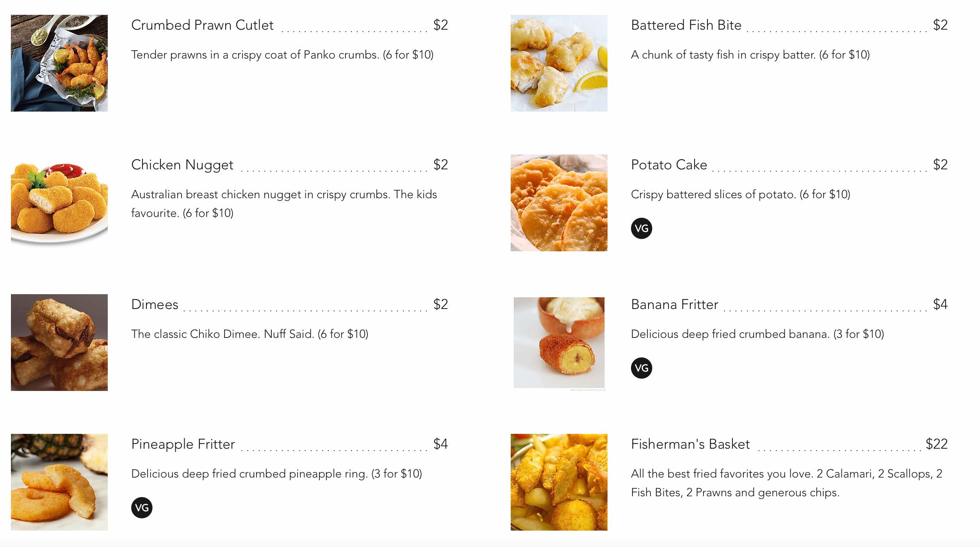Open the Battered Fish Bite photo
Image resolution: width=980 pixels, height=547 pixels.
559,63
